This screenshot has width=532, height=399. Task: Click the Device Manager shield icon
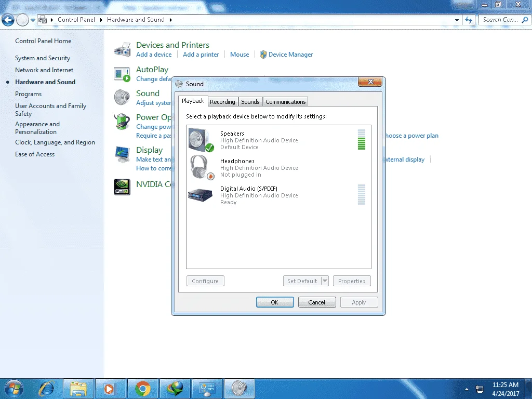263,55
